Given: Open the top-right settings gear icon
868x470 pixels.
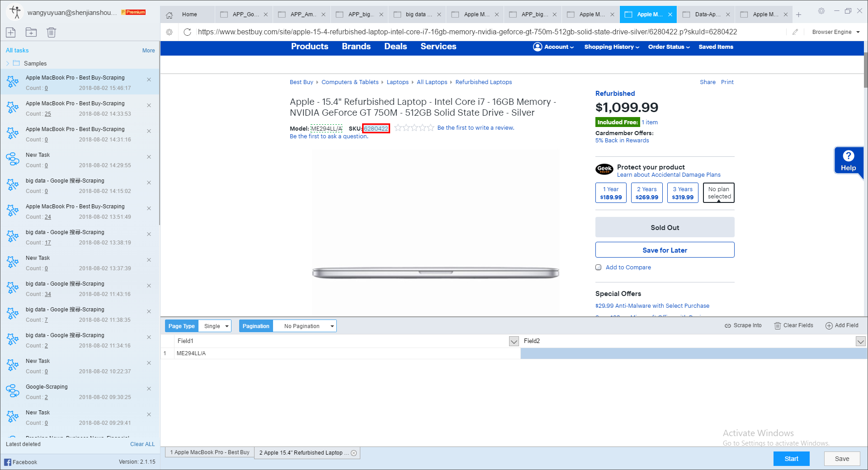Looking at the screenshot, I should (x=821, y=11).
